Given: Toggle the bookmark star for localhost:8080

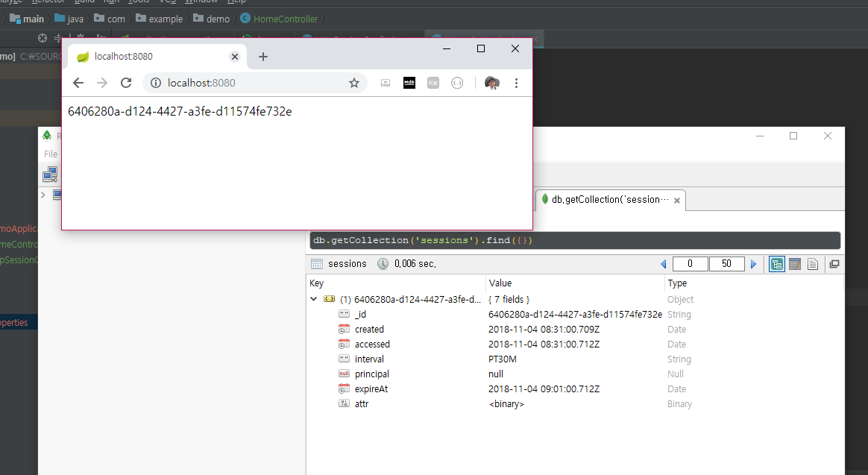Looking at the screenshot, I should 354,83.
